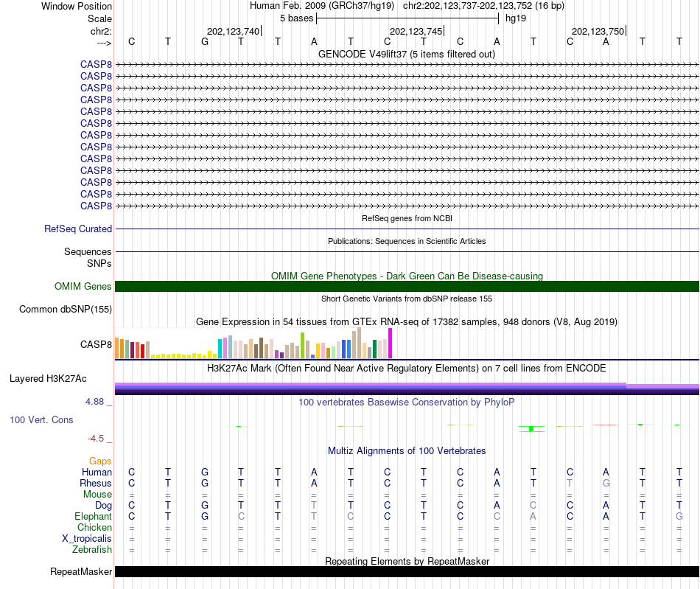Image resolution: width=700 pixels, height=589 pixels.
Task: Click the 4.88 PhyloP upper limit value
Action: [x=94, y=402]
